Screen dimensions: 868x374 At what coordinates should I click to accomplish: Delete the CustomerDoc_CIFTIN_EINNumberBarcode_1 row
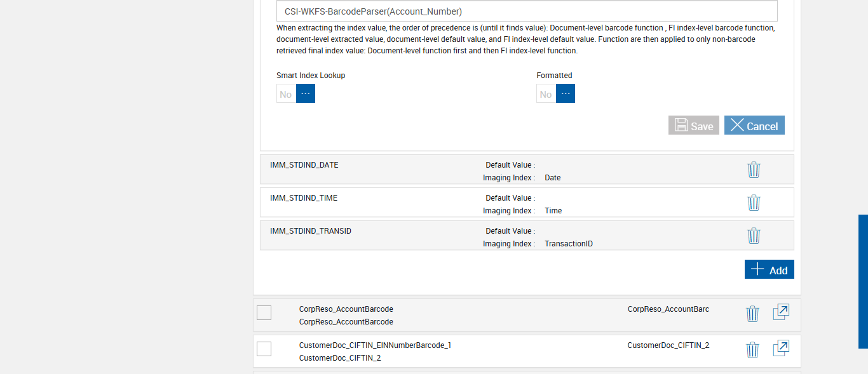(x=752, y=350)
